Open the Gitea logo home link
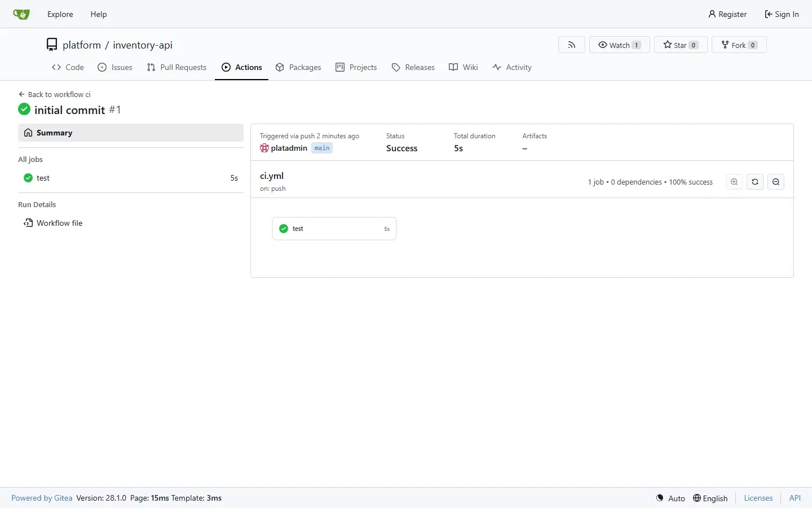This screenshot has height=508, width=812. (21, 14)
